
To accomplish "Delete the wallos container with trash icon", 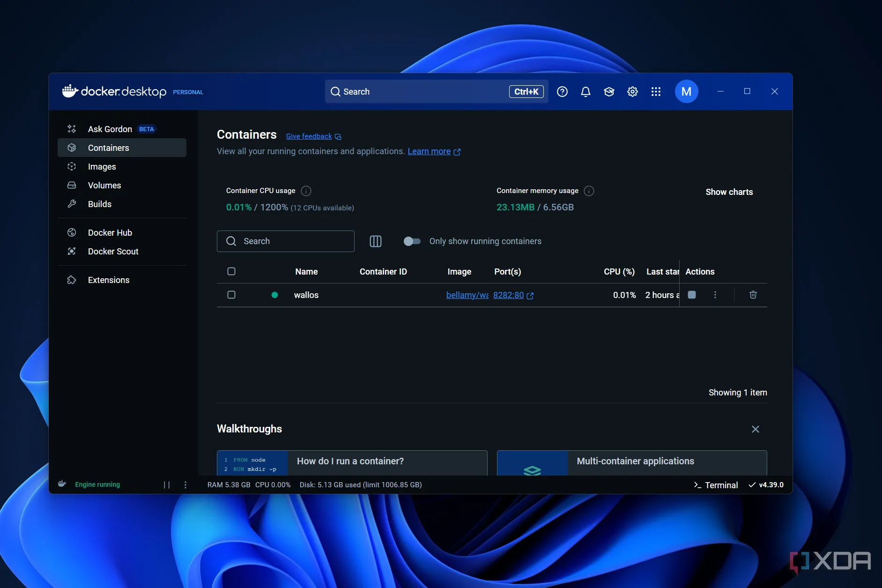I will (753, 295).
